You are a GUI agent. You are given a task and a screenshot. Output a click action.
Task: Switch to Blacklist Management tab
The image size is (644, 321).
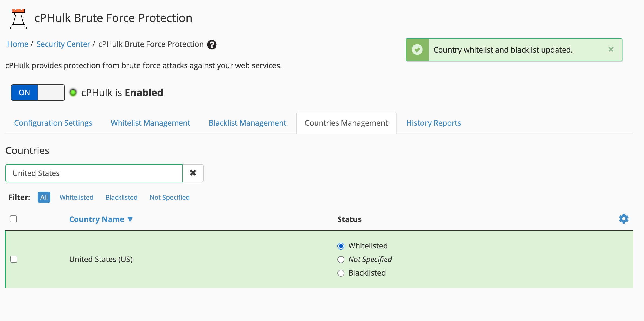click(x=248, y=123)
